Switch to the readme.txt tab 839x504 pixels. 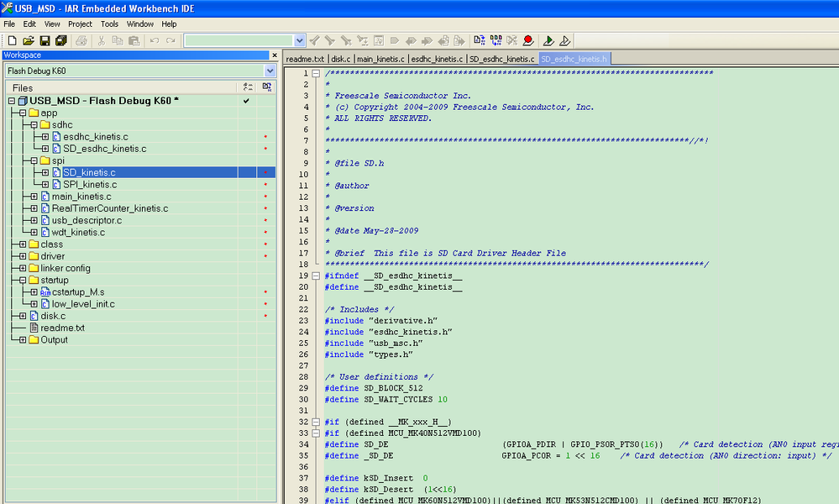tap(305, 59)
